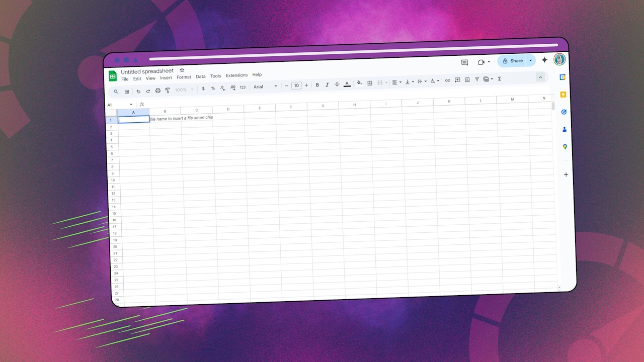
Task: Open the File menu
Action: (125, 79)
